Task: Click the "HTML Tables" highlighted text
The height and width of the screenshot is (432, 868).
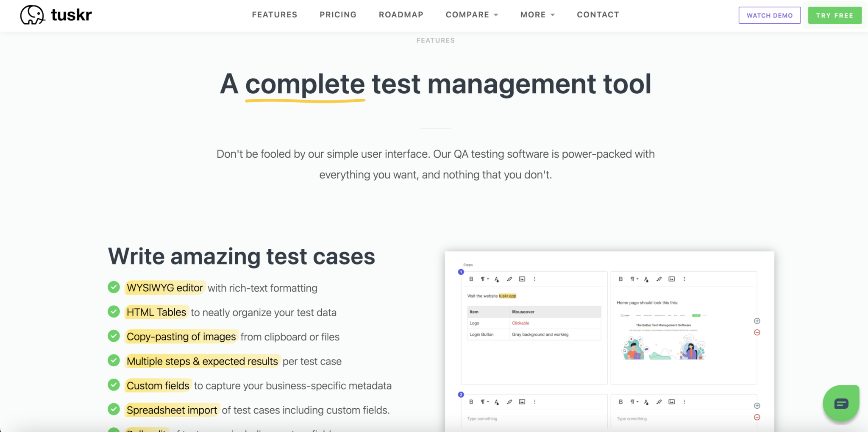Action: [156, 312]
